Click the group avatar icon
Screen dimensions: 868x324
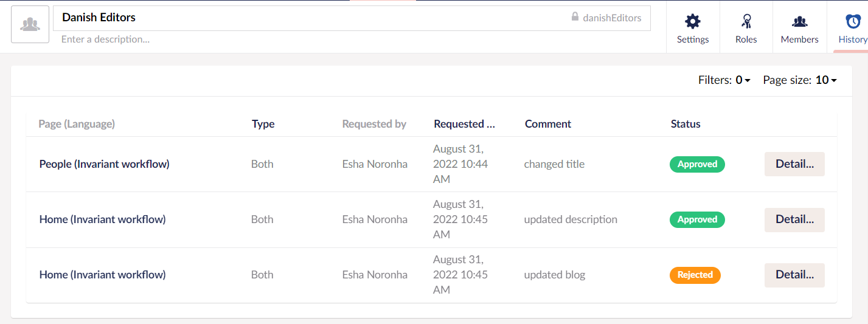pyautogui.click(x=30, y=24)
